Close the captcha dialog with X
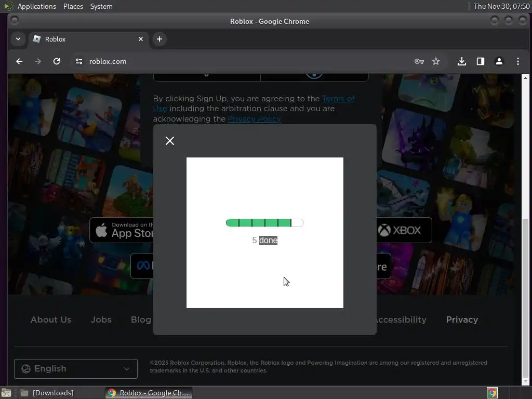This screenshot has width=532, height=399. pos(170,141)
